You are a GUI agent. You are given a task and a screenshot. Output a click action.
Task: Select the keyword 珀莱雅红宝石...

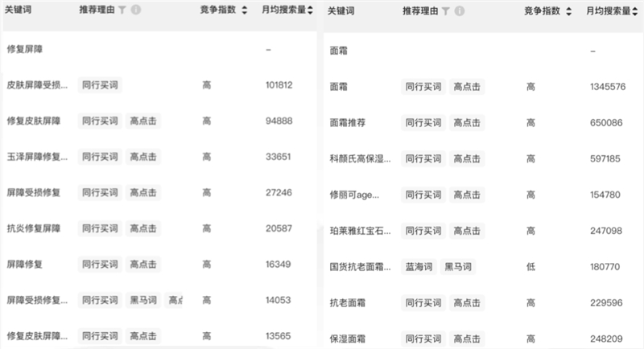click(x=360, y=231)
